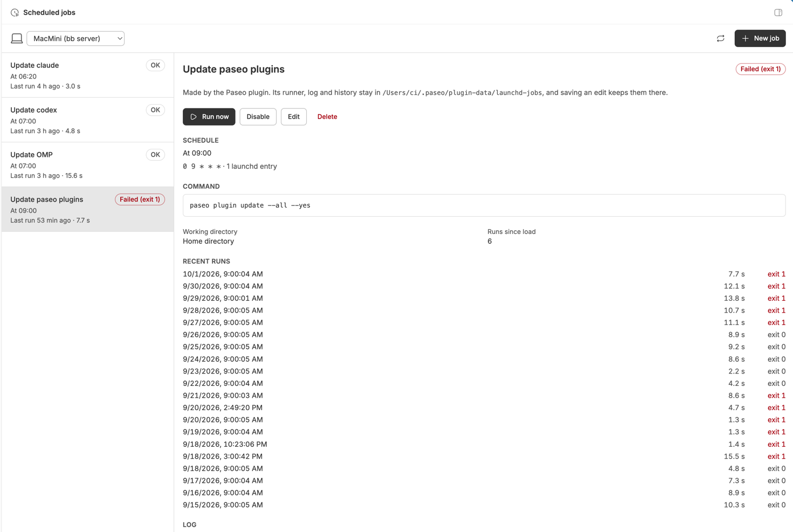
Task: Click the 15.5 s duration value
Action: click(734, 457)
